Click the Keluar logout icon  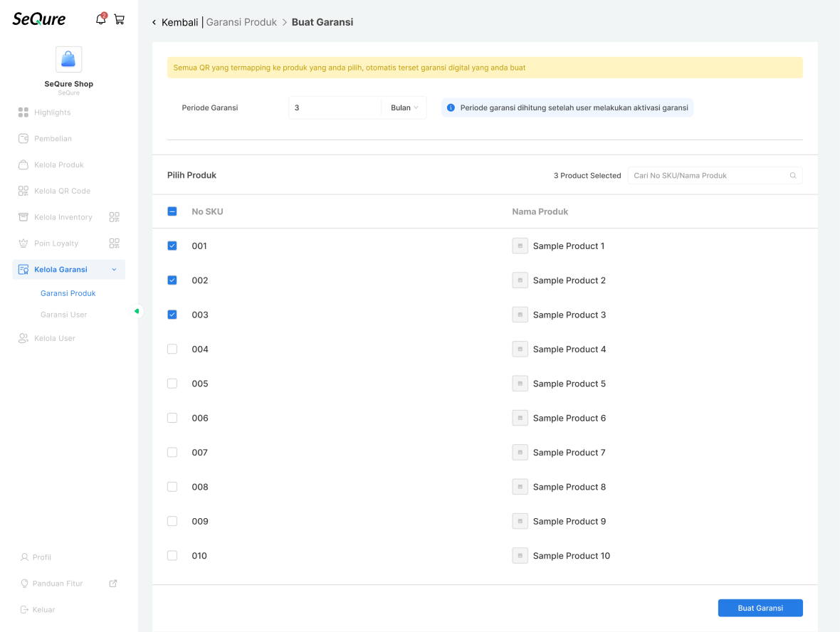click(24, 609)
